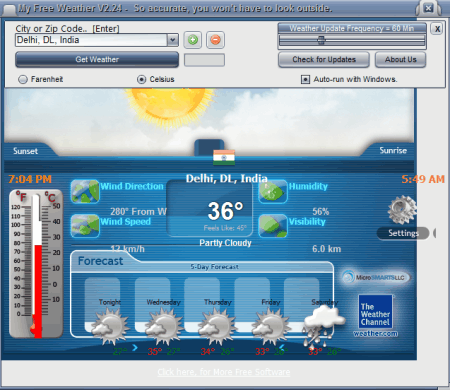This screenshot has width=450, height=390.
Task: Click the Thursday forecast weather icon
Action: [x=217, y=326]
